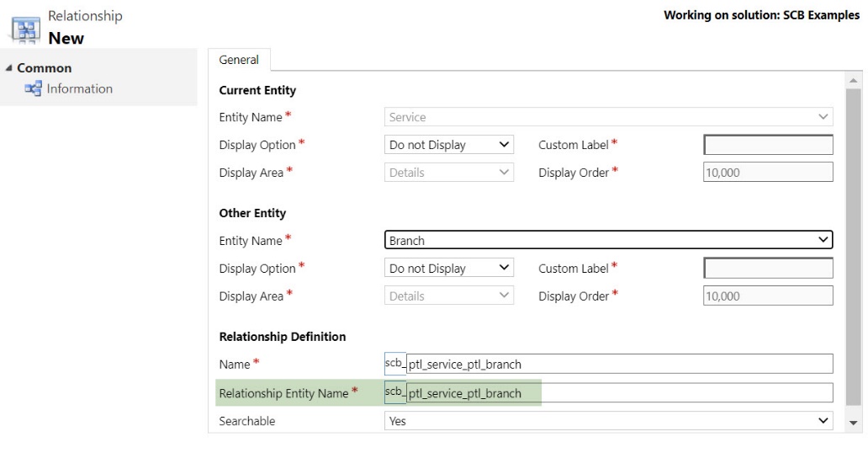Viewport: 868px width, 458px height.
Task: Collapse the Common section triangle
Action: 8,67
